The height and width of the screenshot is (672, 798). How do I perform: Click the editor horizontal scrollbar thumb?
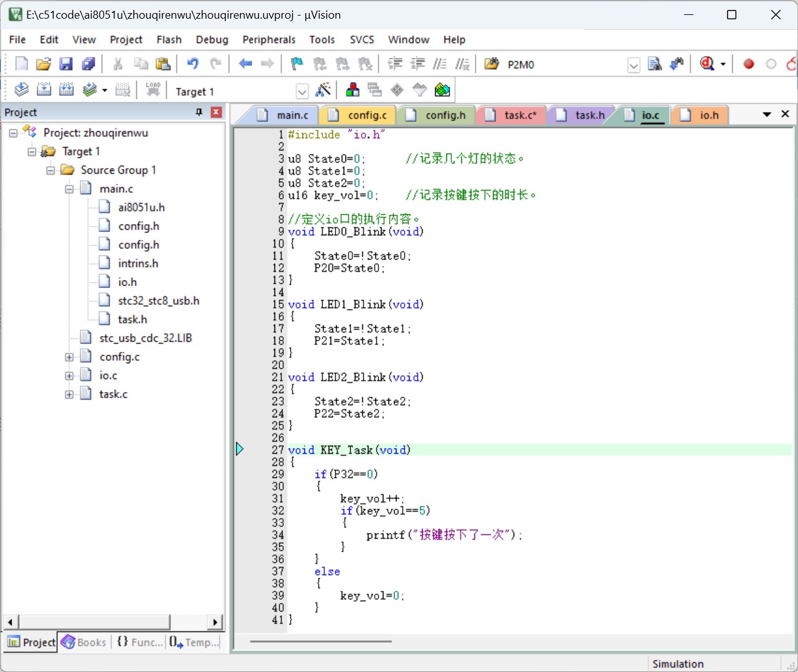(x=321, y=641)
